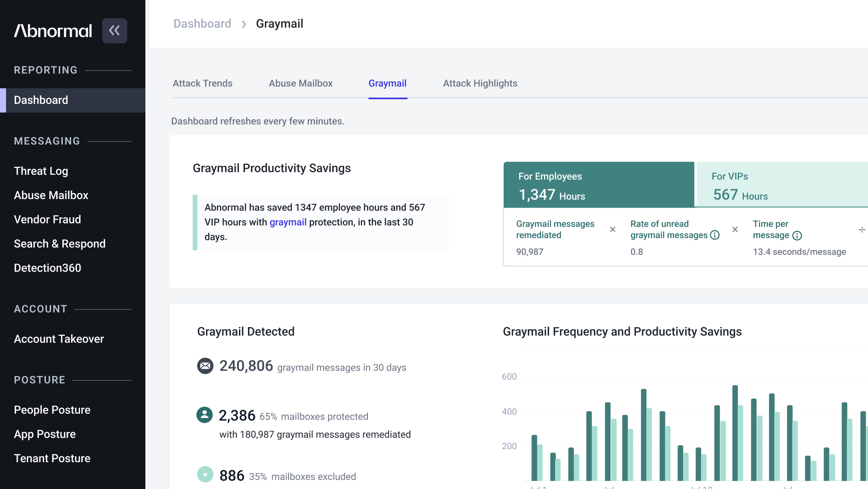Click the 13.4 seconds/message value

pyautogui.click(x=800, y=252)
